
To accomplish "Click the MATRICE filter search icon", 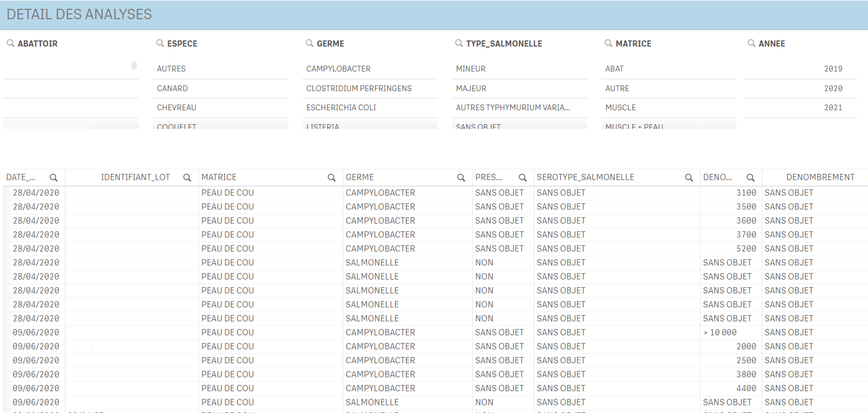I will pyautogui.click(x=608, y=43).
